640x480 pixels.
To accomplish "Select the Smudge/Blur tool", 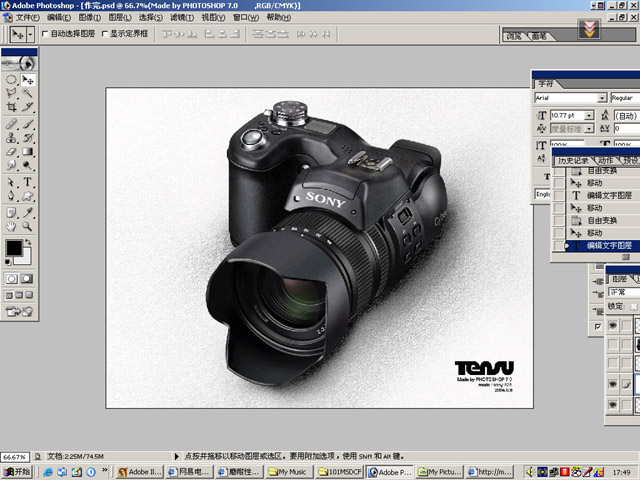I will (11, 165).
